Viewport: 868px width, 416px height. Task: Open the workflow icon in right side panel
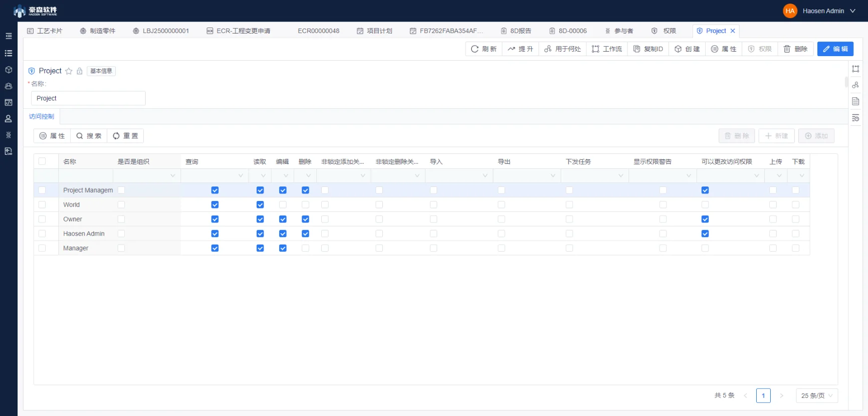point(855,69)
